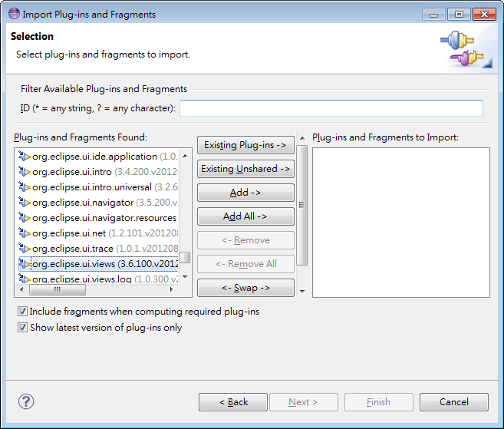Click the Existing Plug-ins -> button

coord(245,145)
